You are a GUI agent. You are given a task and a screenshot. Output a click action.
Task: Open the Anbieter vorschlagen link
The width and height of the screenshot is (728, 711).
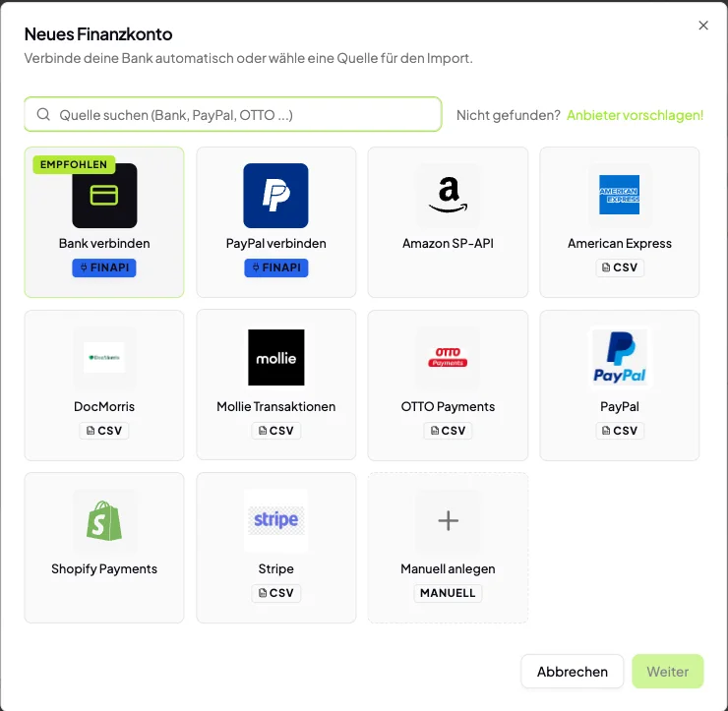click(635, 115)
